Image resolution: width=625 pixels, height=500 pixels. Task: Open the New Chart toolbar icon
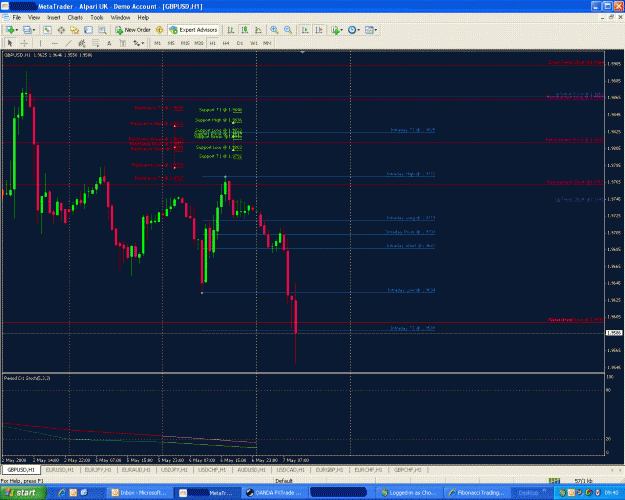(x=10, y=30)
